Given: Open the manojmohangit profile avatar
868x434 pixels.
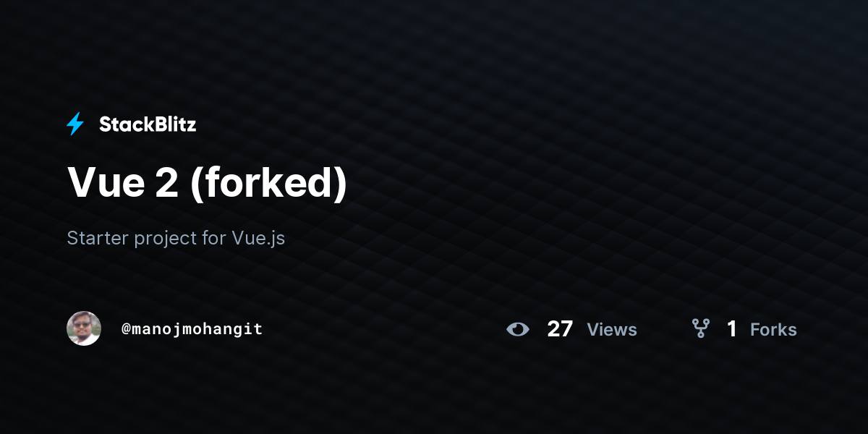Looking at the screenshot, I should pyautogui.click(x=84, y=328).
